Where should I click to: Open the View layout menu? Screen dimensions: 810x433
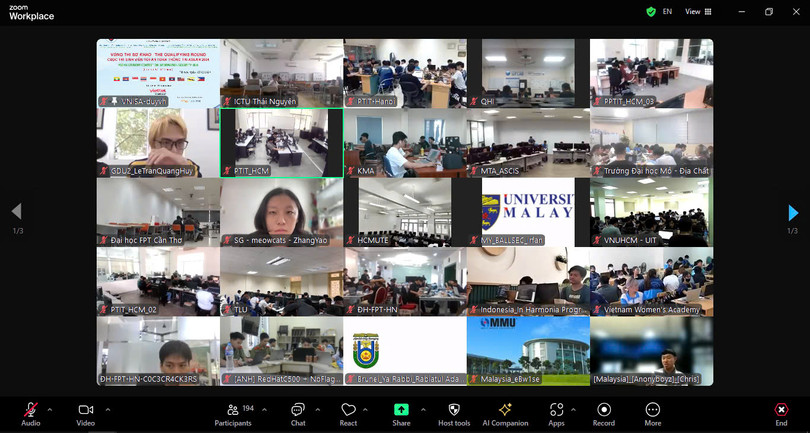[x=698, y=12]
